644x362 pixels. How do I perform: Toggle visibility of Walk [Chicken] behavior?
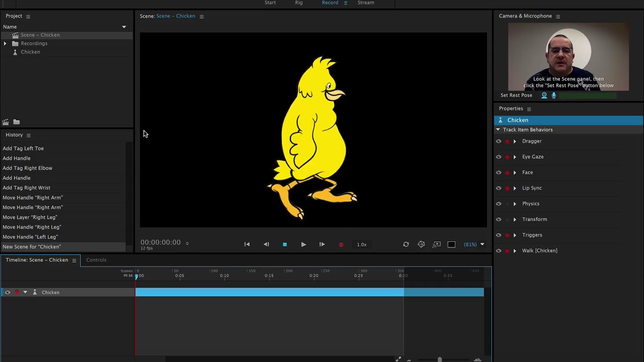499,250
